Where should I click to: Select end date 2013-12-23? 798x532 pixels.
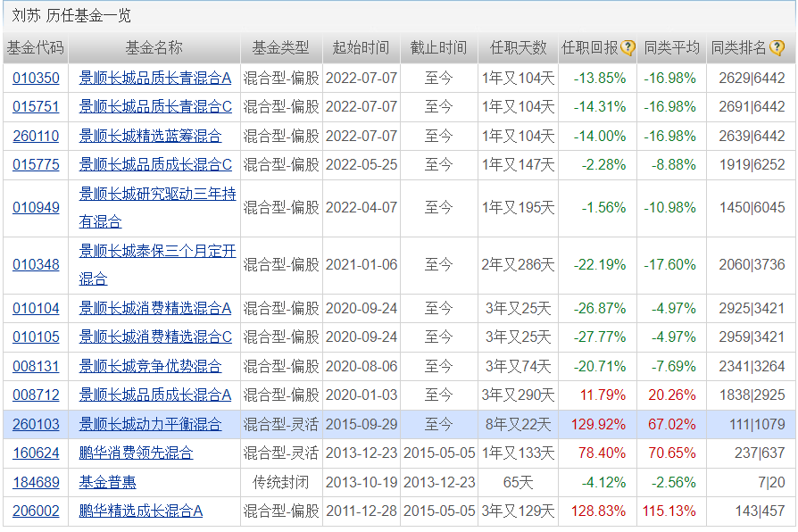[439, 482]
